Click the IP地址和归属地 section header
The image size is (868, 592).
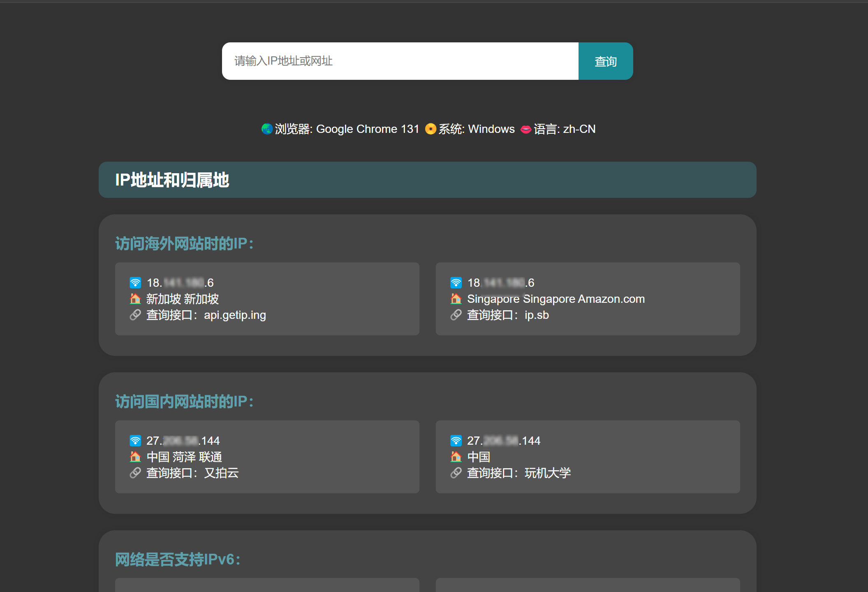pos(172,180)
